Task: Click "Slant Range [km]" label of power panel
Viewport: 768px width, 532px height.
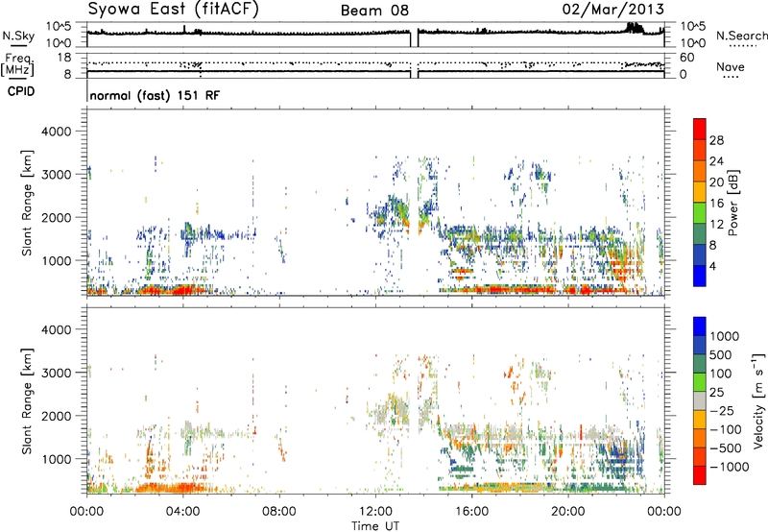Action: 27,203
